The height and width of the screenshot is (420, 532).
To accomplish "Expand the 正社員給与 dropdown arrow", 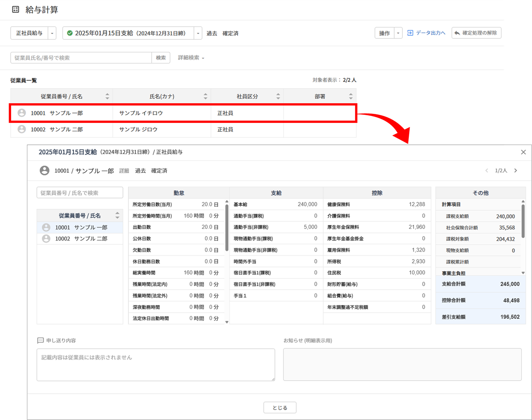I will (52, 33).
